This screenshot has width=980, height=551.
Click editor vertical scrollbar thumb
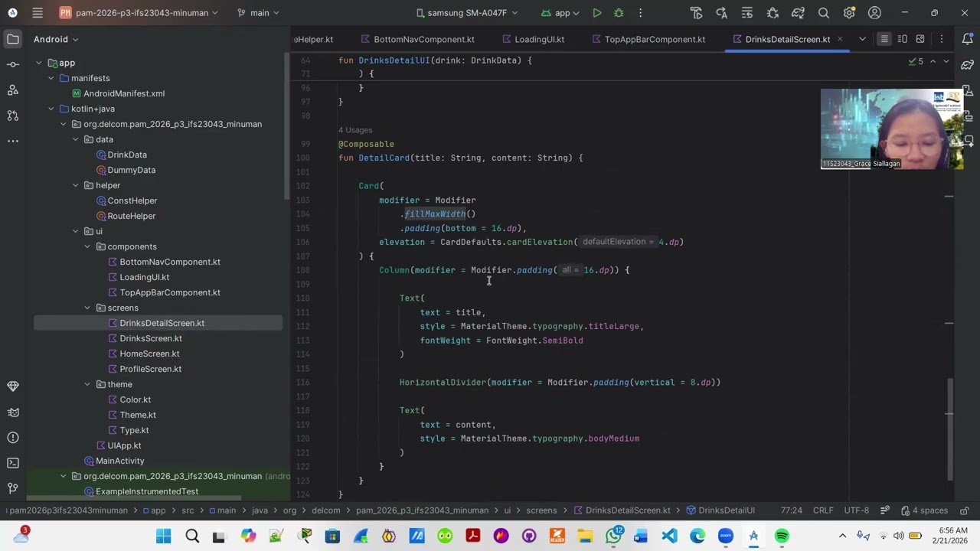[x=949, y=429]
